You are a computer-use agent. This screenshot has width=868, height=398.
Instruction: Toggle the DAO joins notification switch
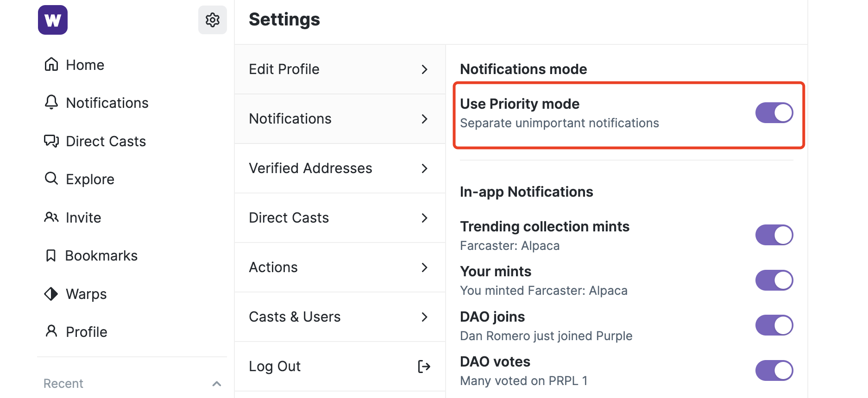[774, 325]
